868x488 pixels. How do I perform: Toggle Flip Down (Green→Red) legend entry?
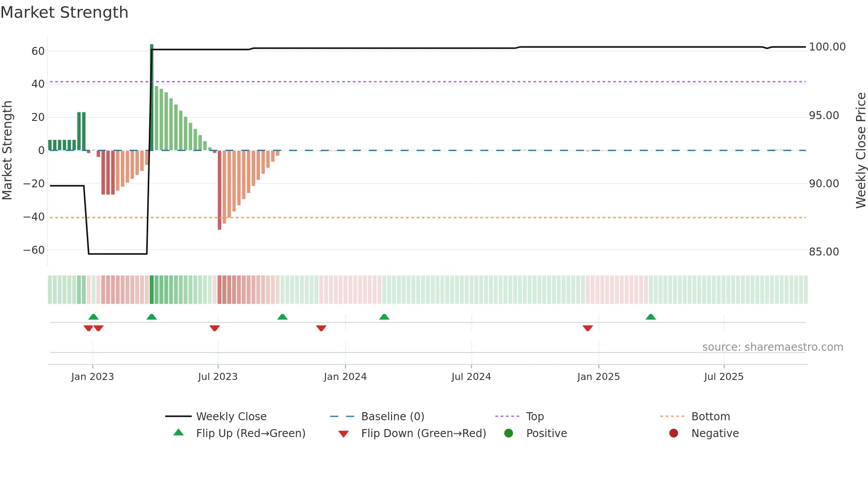point(412,433)
